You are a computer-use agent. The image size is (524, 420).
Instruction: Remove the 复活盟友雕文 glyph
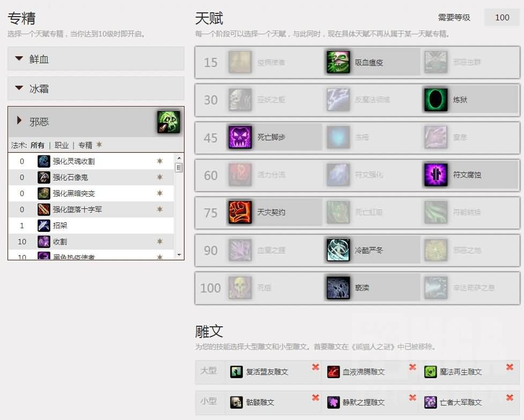315,367
